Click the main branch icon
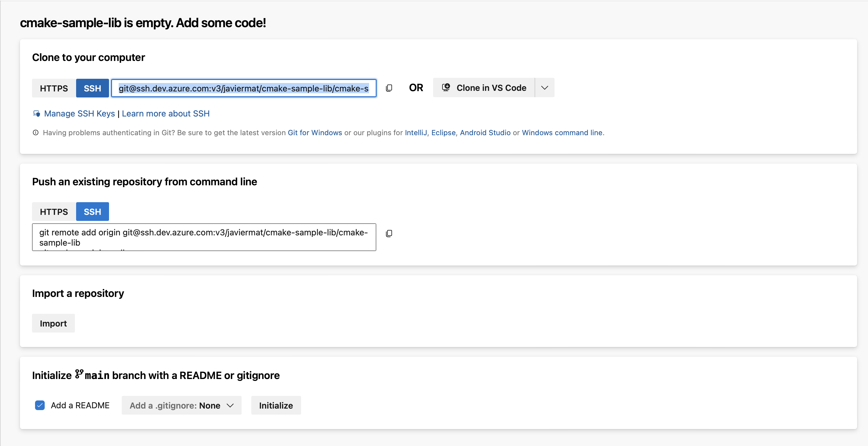This screenshot has height=446, width=868. pos(79,374)
